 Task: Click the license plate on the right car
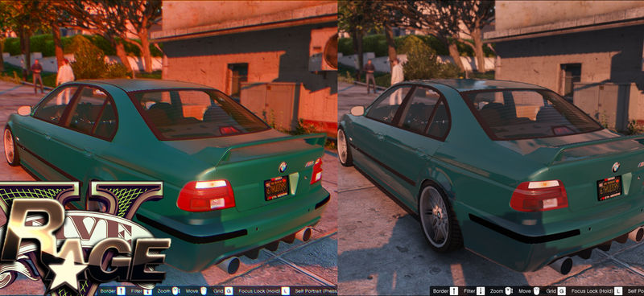pos(609,188)
